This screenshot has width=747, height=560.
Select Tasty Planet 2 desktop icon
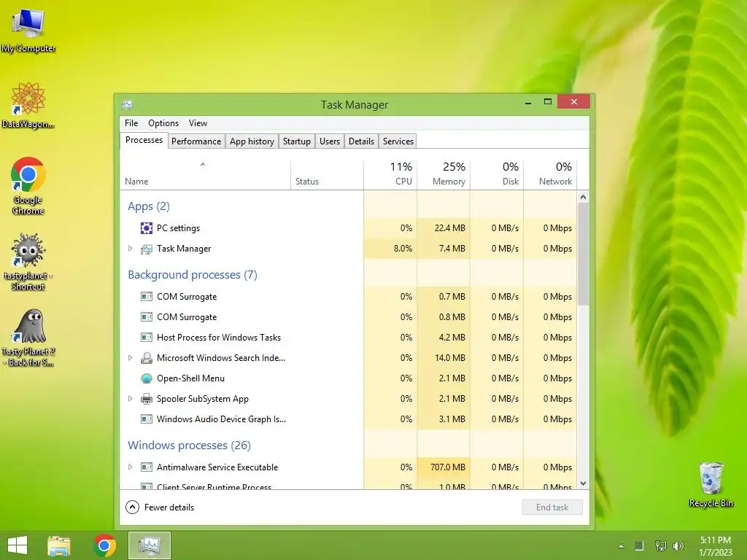(28, 338)
